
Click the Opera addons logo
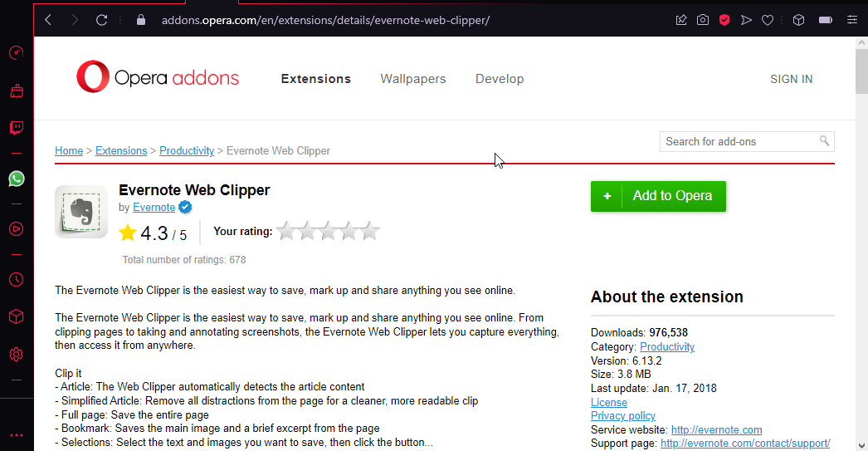(157, 76)
